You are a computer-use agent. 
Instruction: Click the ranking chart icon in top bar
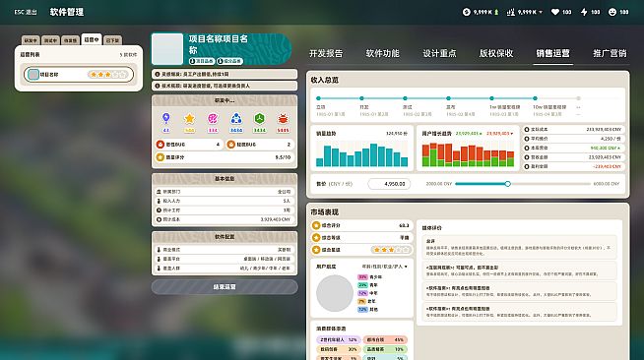pos(510,12)
